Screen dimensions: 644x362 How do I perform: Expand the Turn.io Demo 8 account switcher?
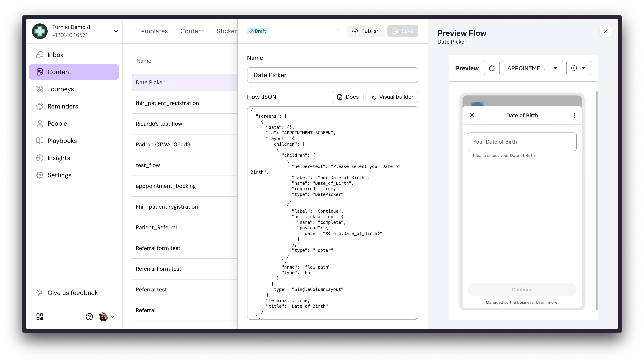[x=116, y=31]
